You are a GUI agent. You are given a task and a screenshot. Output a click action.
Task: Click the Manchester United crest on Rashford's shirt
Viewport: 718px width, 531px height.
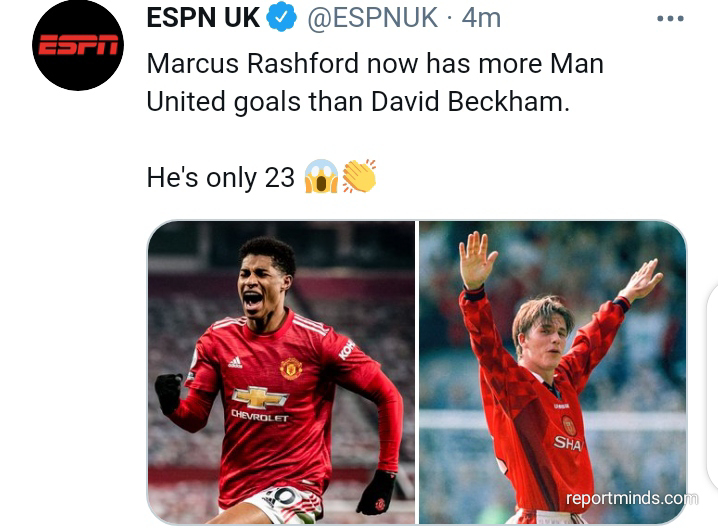[291, 368]
